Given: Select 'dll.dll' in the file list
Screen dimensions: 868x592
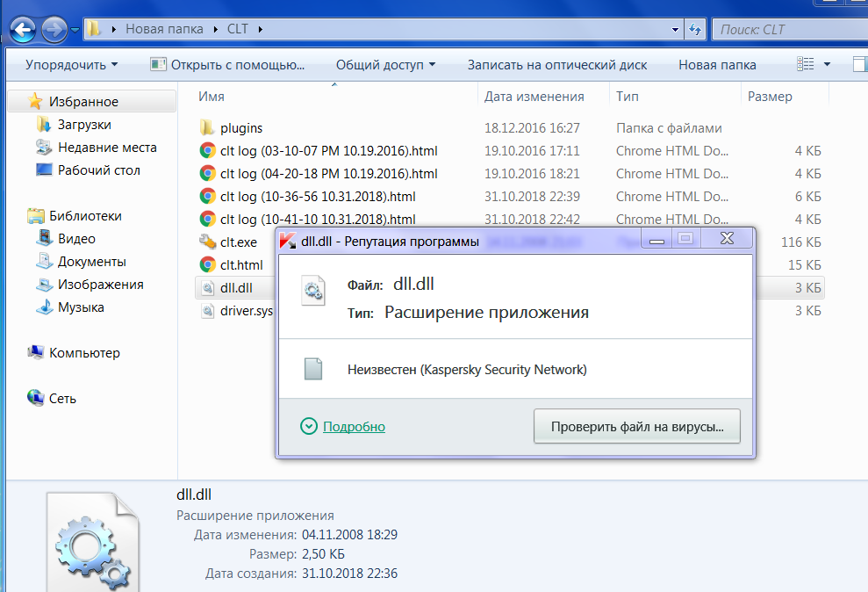Looking at the screenshot, I should [236, 288].
